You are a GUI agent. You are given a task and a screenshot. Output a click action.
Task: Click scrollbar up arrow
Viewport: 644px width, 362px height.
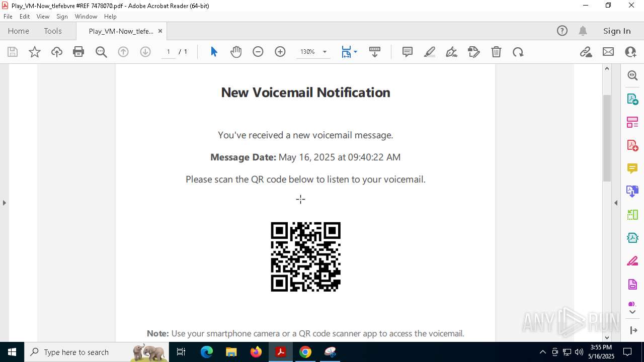click(x=607, y=68)
